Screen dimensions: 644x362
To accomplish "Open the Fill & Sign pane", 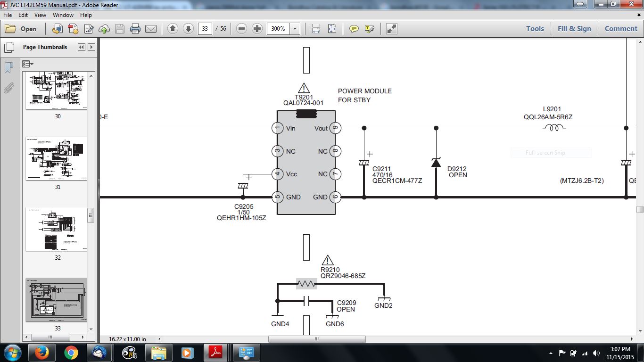I will pyautogui.click(x=574, y=29).
